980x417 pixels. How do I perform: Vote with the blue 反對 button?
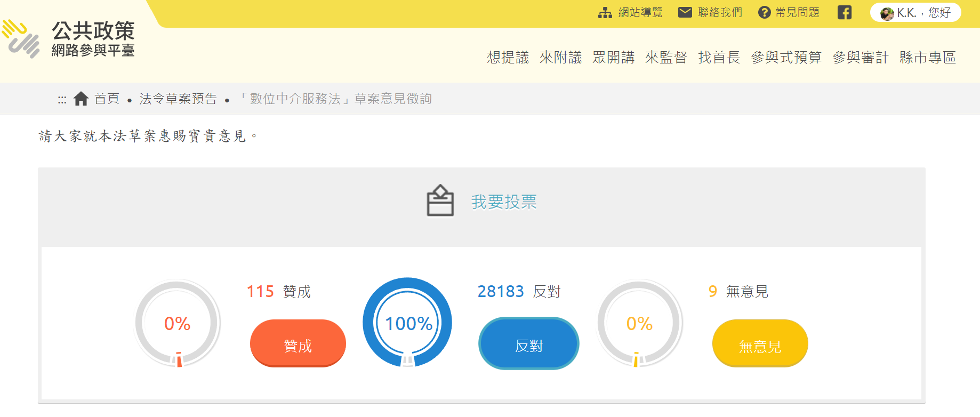point(529,343)
